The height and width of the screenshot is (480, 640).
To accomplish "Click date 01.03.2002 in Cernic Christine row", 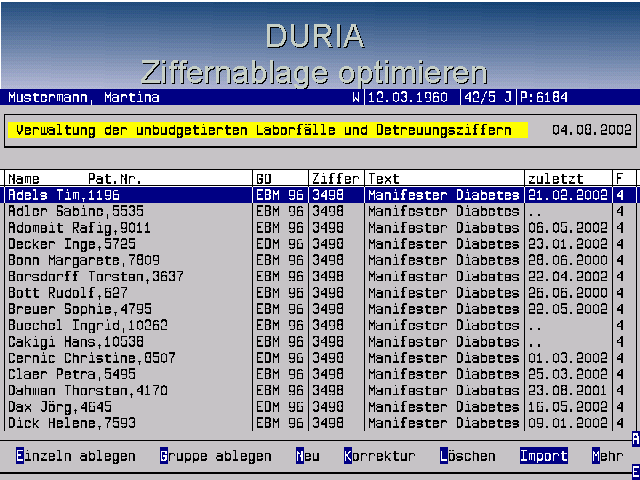I will (x=568, y=358).
